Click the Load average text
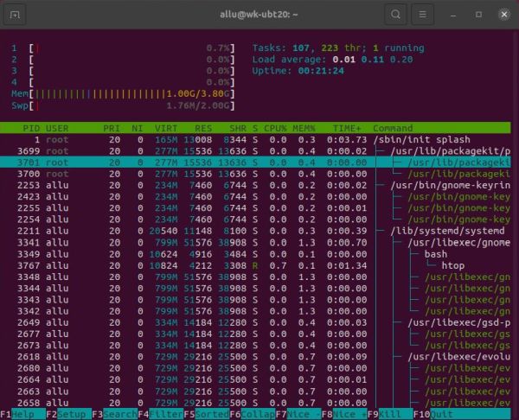Image resolution: width=519 pixels, height=420 pixels. click(x=333, y=60)
